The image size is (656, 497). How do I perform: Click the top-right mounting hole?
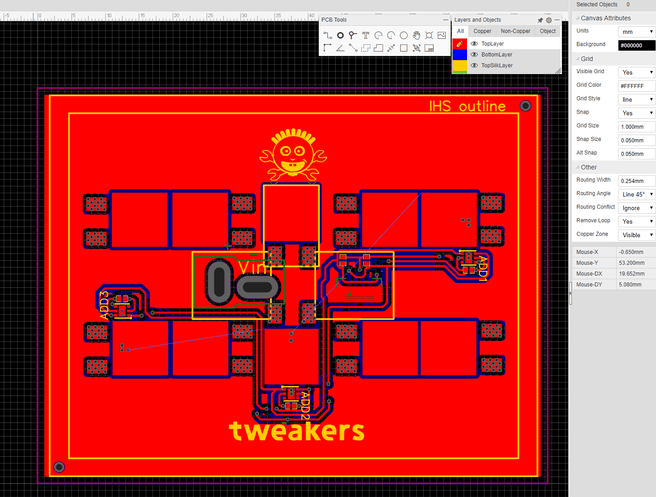click(525, 106)
